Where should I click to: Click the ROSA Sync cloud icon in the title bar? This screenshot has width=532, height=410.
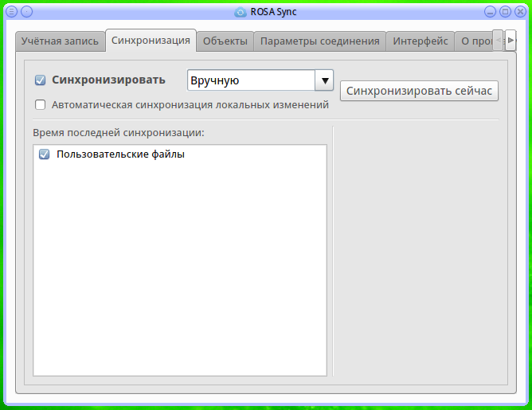[241, 12]
